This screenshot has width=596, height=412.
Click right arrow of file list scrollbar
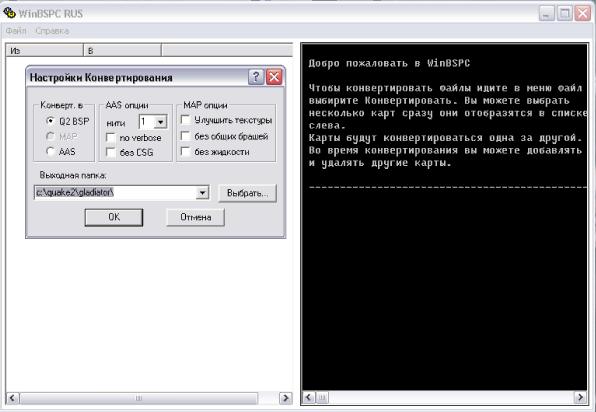pyautogui.click(x=285, y=398)
